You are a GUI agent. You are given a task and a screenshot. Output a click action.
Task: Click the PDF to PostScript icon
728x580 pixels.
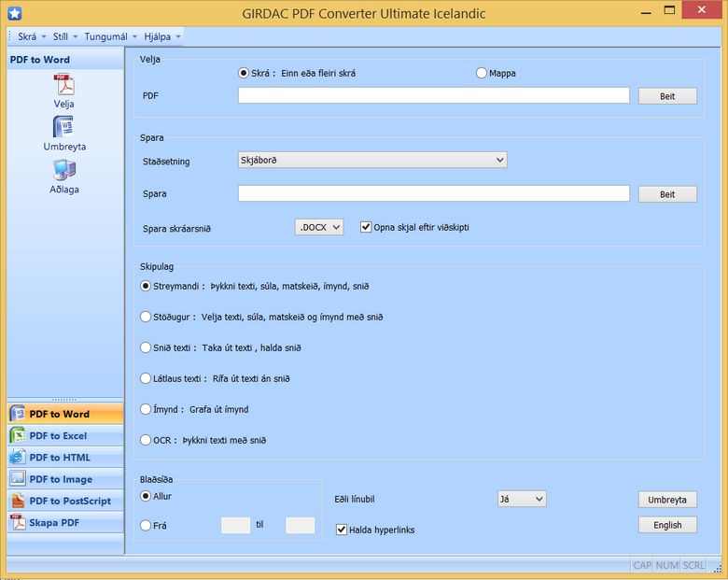pyautogui.click(x=18, y=501)
